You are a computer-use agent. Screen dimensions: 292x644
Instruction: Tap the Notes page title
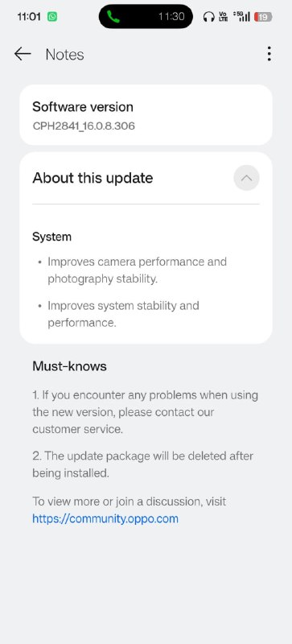[x=64, y=54]
